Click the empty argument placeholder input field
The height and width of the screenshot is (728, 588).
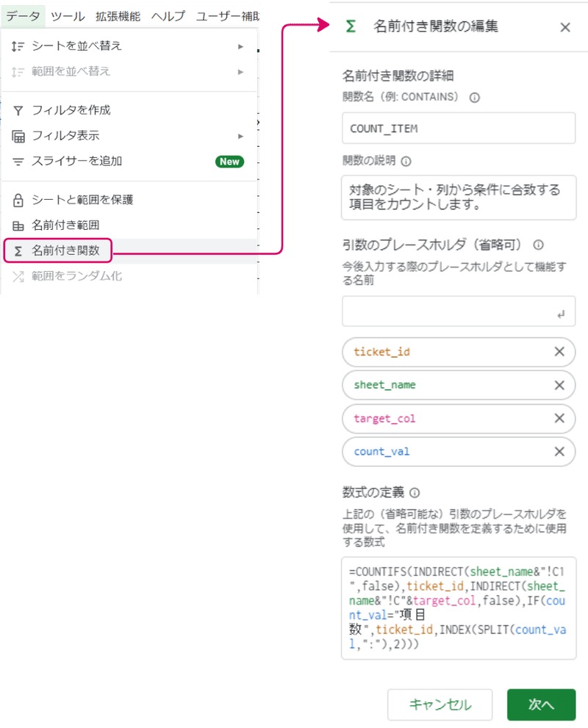[459, 311]
